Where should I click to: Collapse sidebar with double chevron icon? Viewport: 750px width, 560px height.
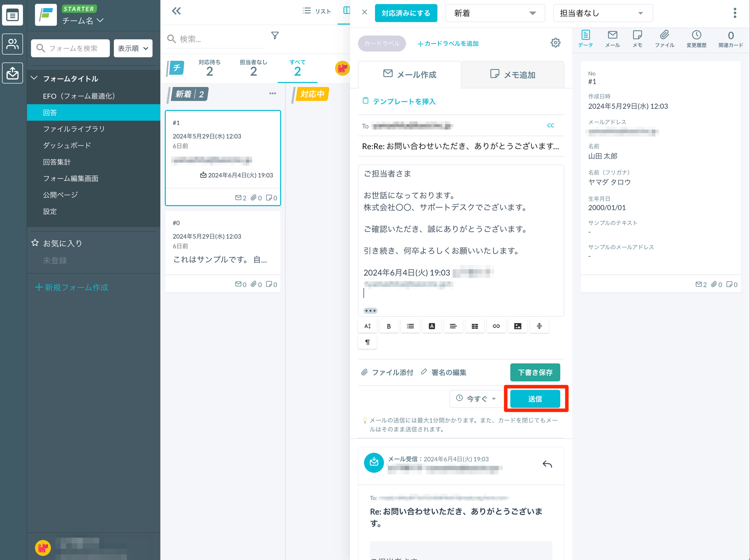[177, 11]
